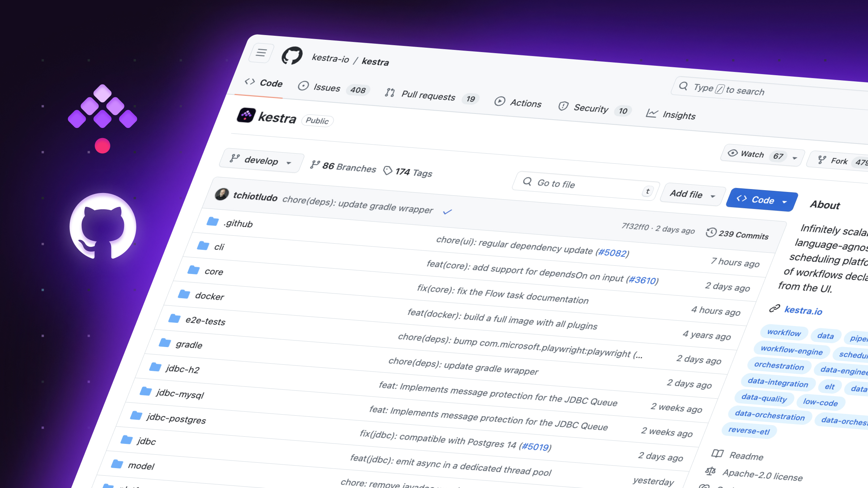Select the Code tab
Image resolution: width=868 pixels, height=488 pixels.
[267, 83]
